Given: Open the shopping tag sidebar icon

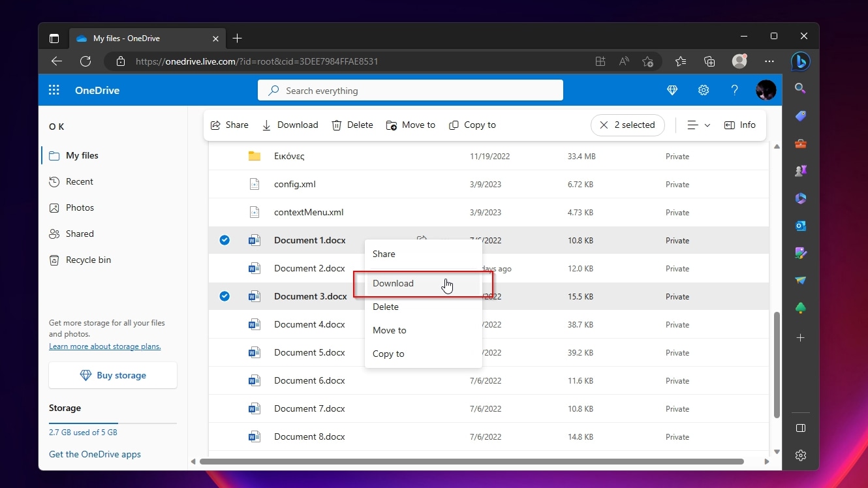Looking at the screenshot, I should (800, 116).
